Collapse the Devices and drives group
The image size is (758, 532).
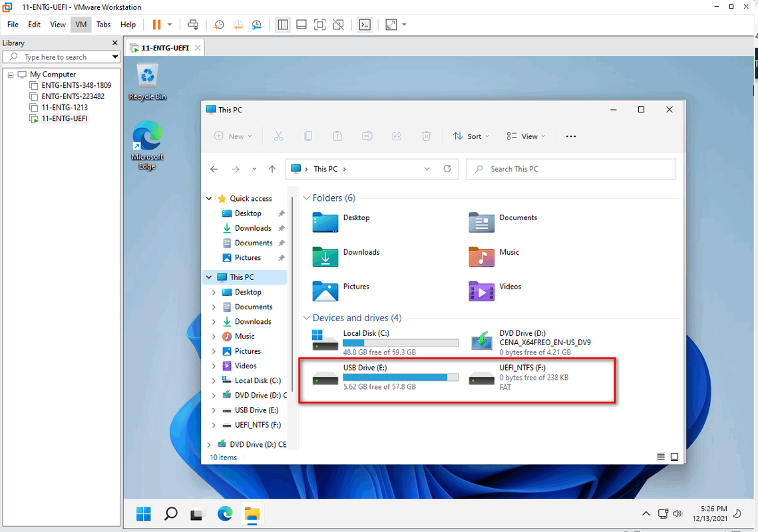[307, 318]
